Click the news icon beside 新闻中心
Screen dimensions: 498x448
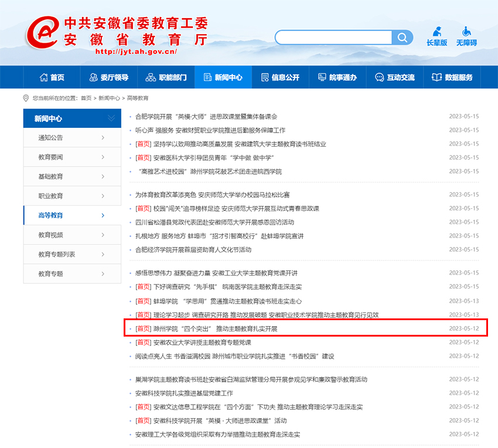tap(208, 77)
